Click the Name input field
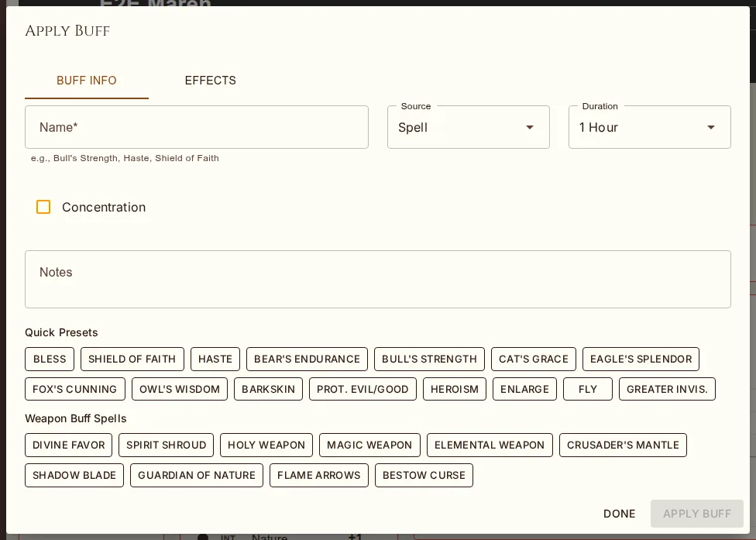Image resolution: width=756 pixels, height=540 pixels. tap(197, 127)
